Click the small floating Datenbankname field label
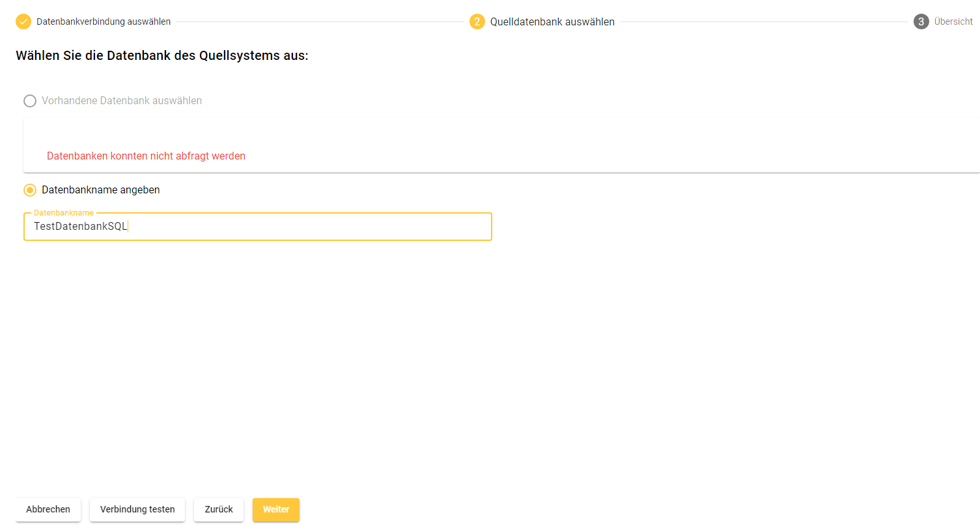 64,213
